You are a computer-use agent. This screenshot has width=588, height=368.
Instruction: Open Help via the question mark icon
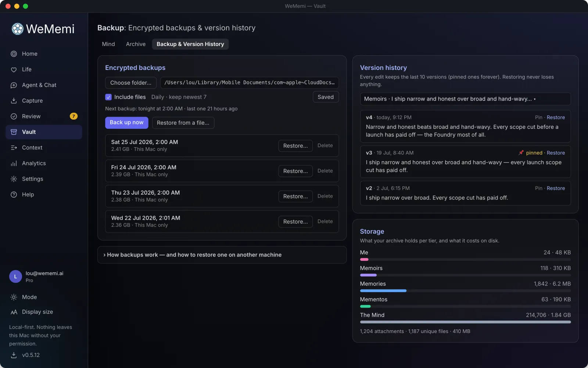point(14,195)
